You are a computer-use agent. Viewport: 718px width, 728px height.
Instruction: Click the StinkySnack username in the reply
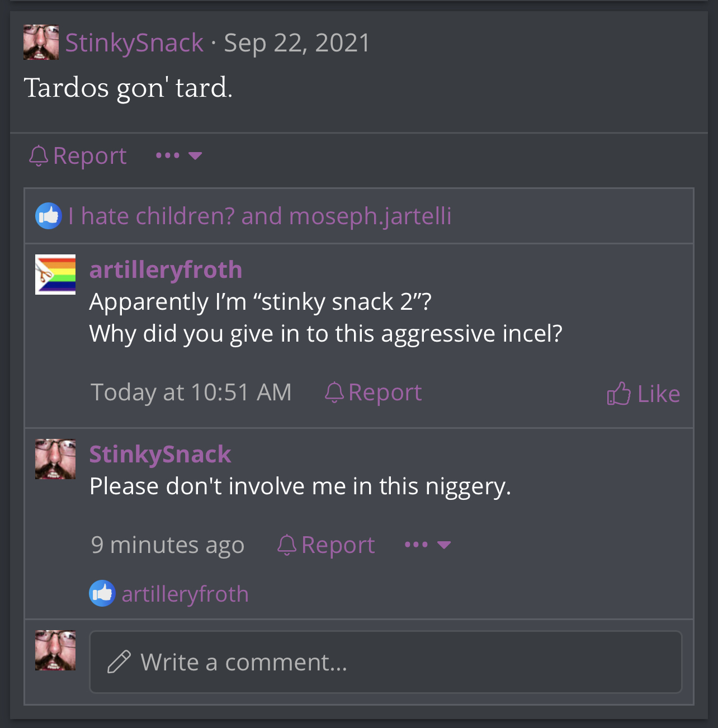pos(160,454)
